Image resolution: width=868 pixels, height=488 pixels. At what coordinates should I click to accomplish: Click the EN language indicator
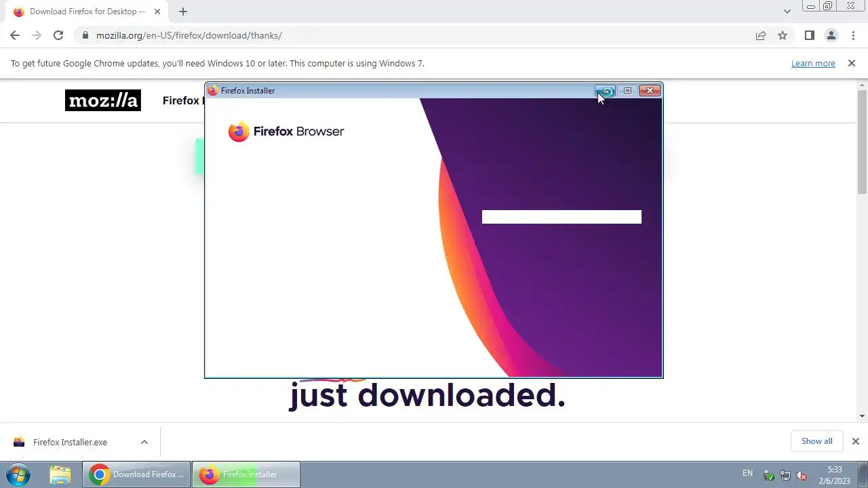(x=747, y=473)
